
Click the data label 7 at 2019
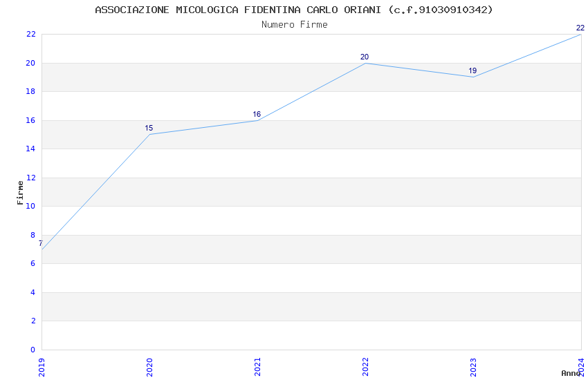pos(41,243)
